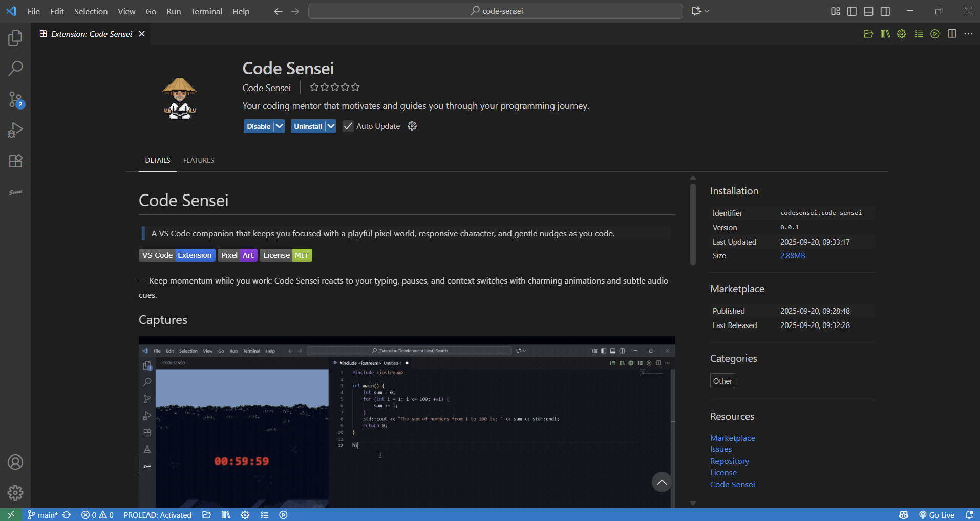Open the Search view in the activity bar
The image size is (980, 521).
pyautogui.click(x=15, y=68)
